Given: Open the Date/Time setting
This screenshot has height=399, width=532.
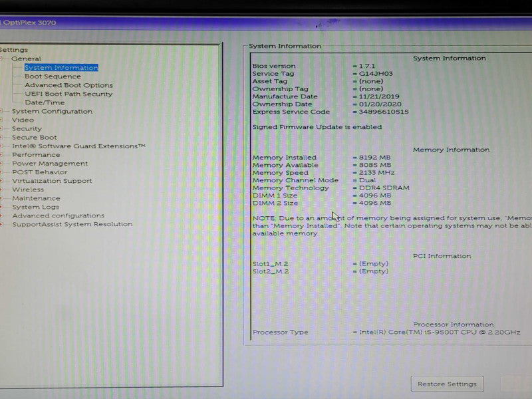Looking at the screenshot, I should coord(45,102).
